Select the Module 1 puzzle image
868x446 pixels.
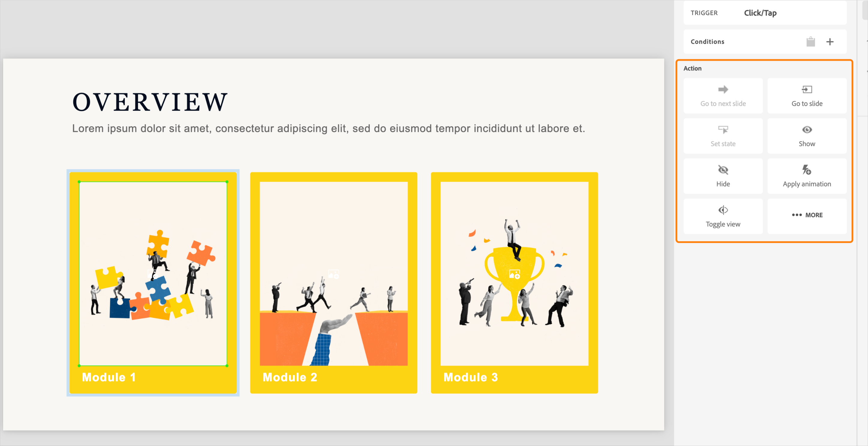[153, 274]
